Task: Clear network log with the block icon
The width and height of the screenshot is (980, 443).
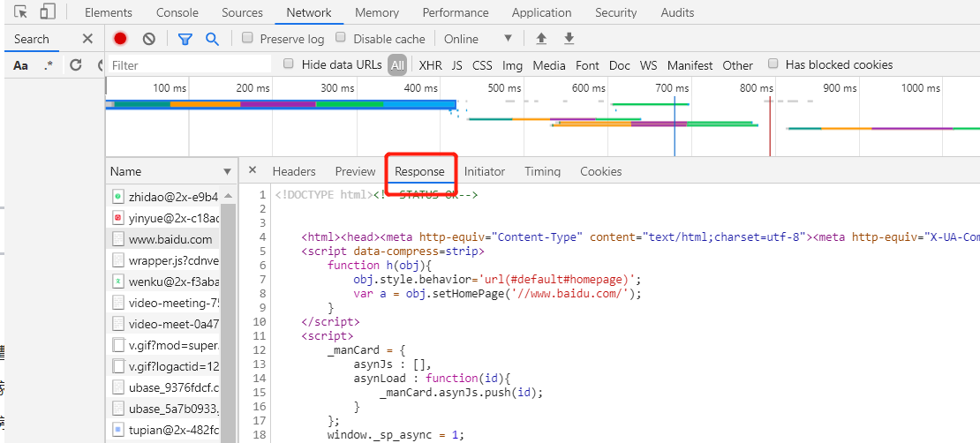Action: [148, 39]
